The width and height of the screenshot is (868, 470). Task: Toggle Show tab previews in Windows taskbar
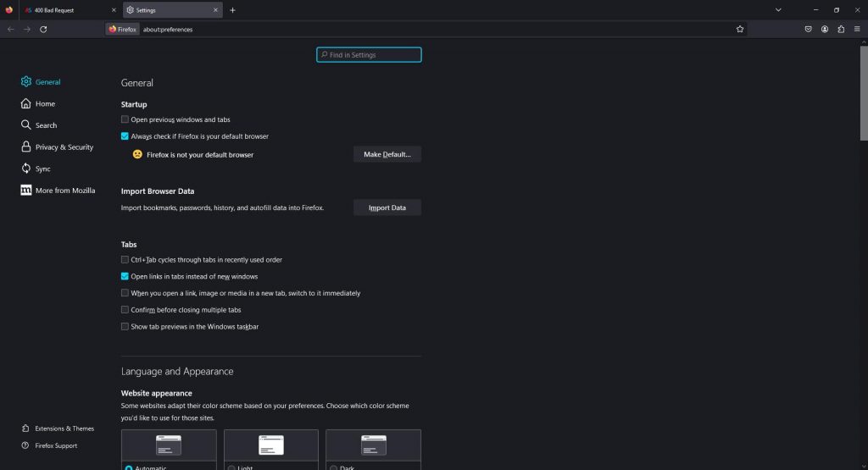125,327
